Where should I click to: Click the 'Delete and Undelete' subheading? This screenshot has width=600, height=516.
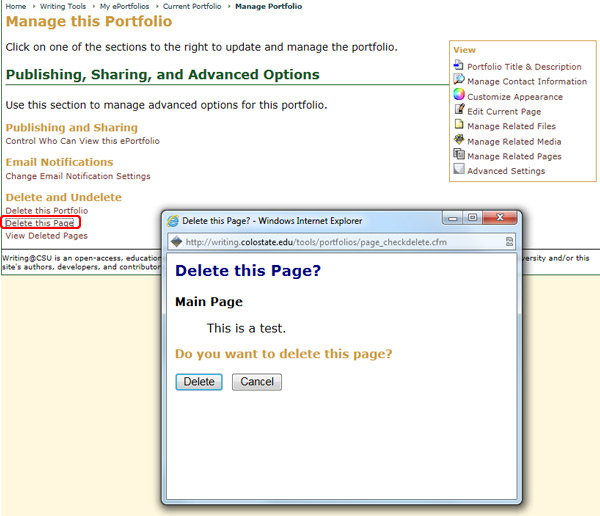pyautogui.click(x=64, y=198)
